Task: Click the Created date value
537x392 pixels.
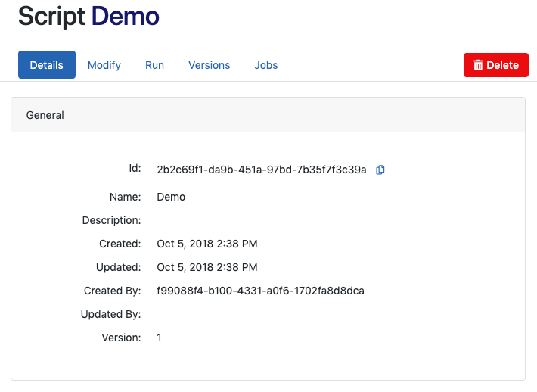Action: tap(206, 244)
